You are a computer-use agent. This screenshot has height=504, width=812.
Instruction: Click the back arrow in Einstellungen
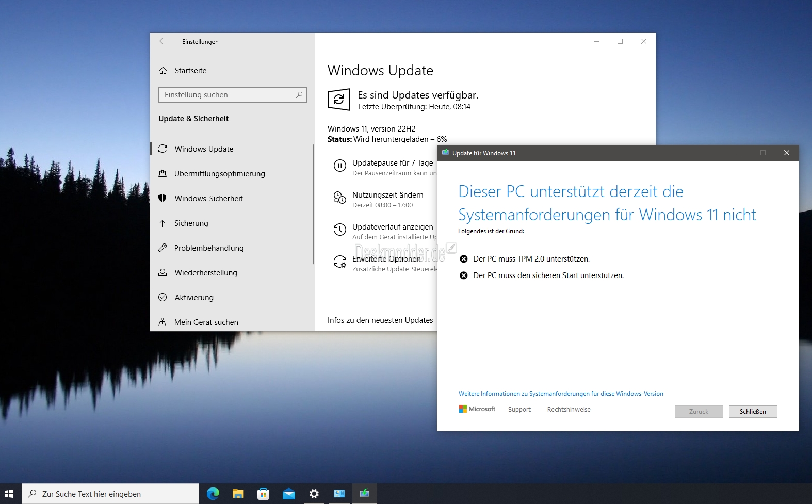pyautogui.click(x=163, y=41)
